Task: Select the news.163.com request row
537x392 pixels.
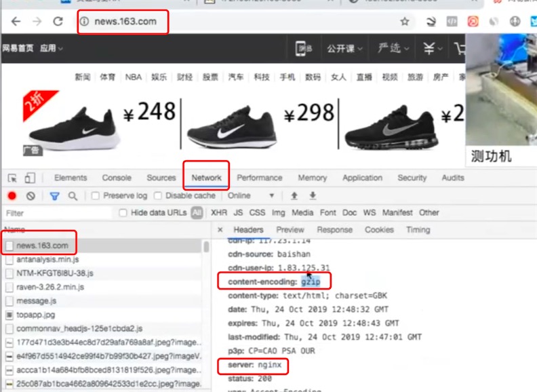Action: coord(103,246)
